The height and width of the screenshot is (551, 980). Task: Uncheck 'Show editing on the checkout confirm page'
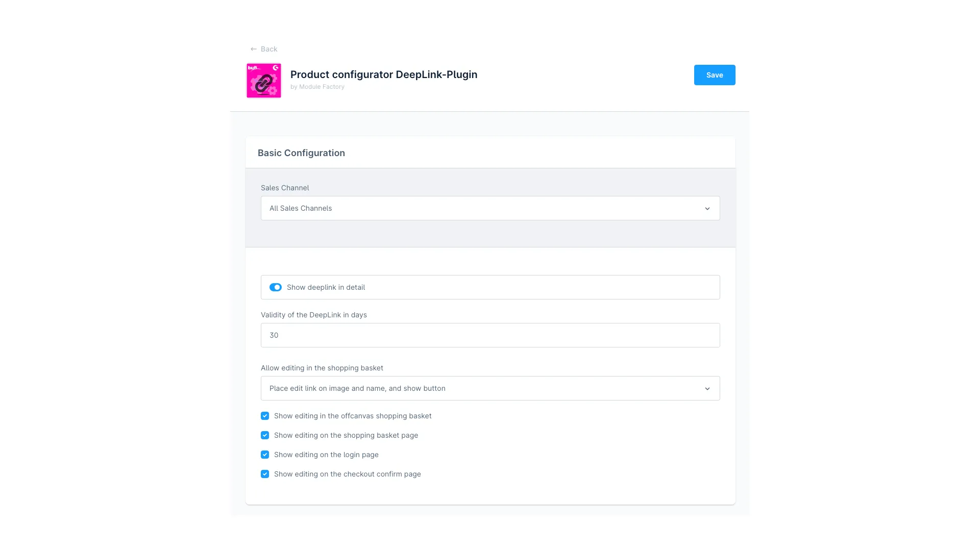coord(265,474)
